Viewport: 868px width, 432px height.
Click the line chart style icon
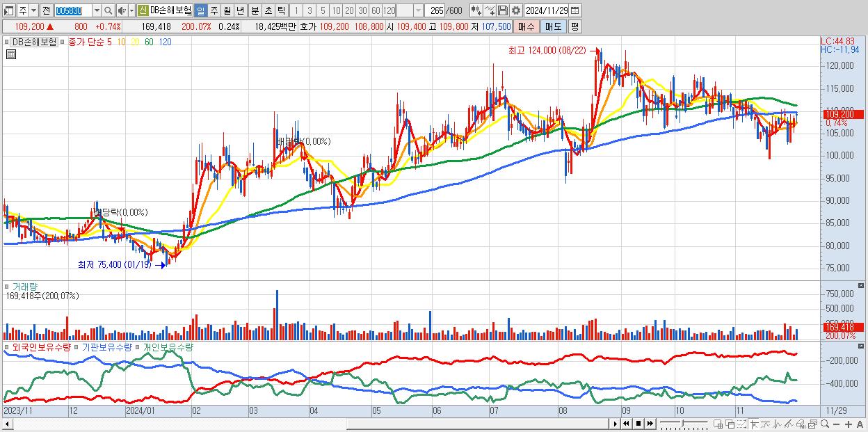point(766,424)
